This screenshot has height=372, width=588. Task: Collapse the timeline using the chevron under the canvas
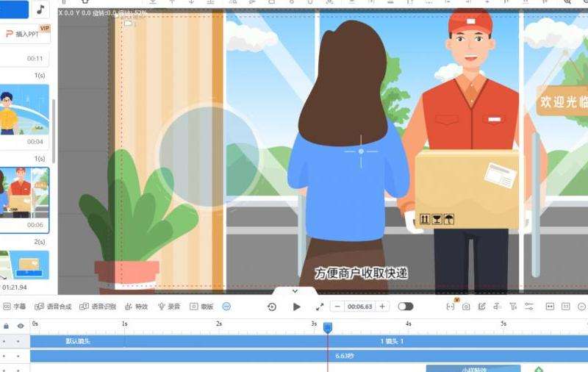[x=295, y=291]
